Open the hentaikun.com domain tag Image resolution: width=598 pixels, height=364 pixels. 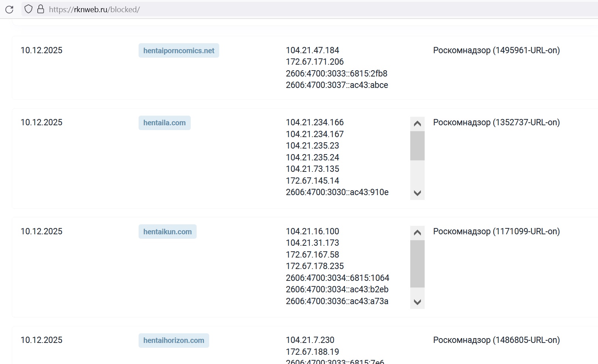167,232
